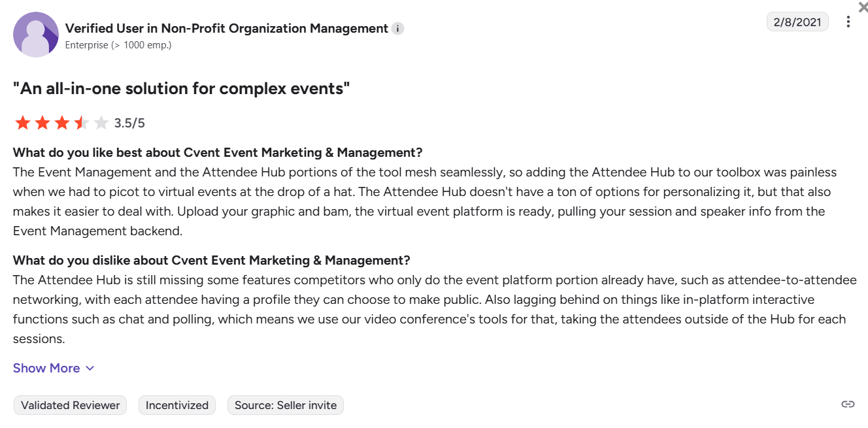Click the chevron next to Show More
This screenshot has width=868, height=428.
tap(90, 368)
